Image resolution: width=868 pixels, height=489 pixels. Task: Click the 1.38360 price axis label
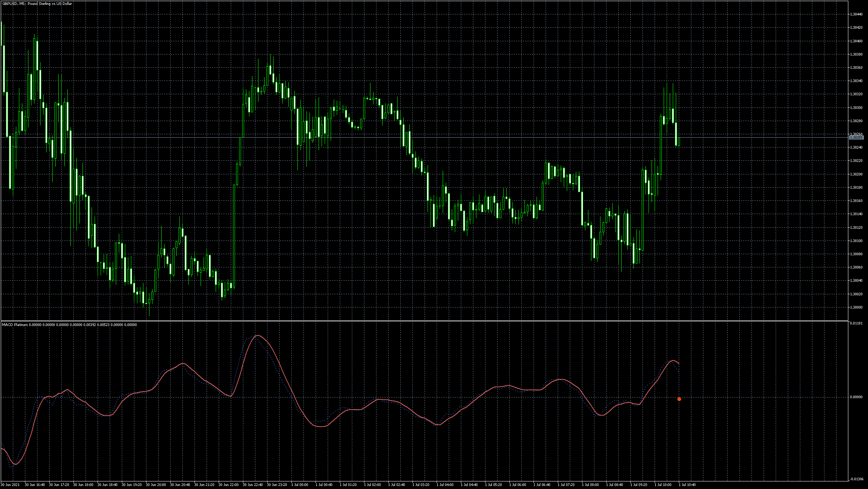(856, 68)
